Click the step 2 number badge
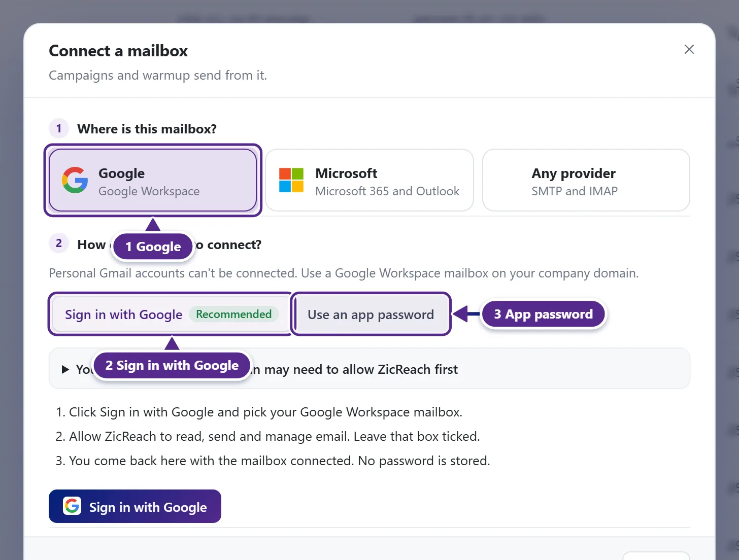 coord(59,243)
